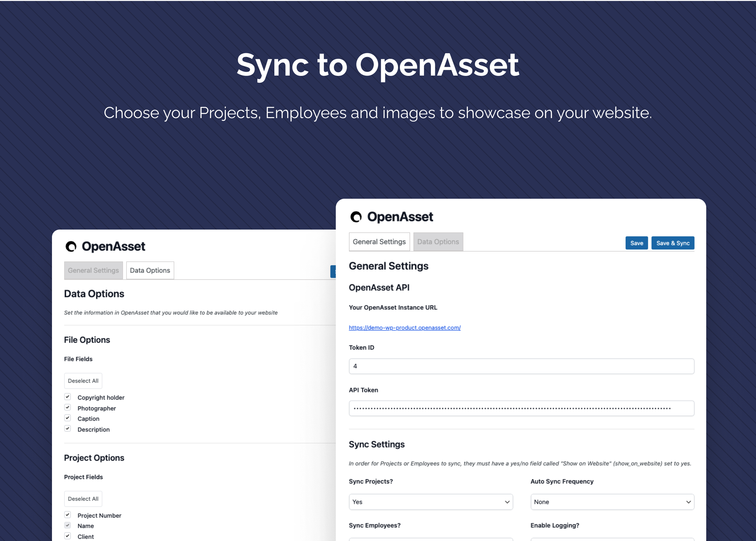The width and height of the screenshot is (756, 541).
Task: Toggle the Copyright holder checkbox
Action: pyautogui.click(x=68, y=397)
